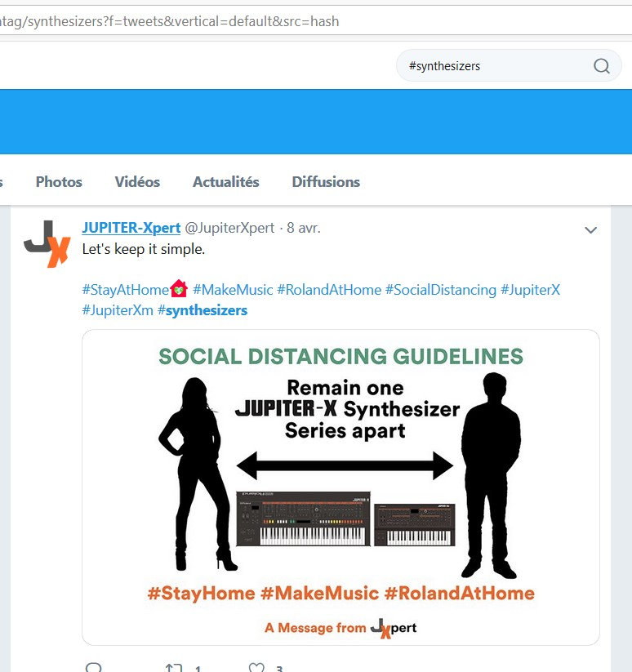Like the tweet with the heart icon

coord(256,667)
